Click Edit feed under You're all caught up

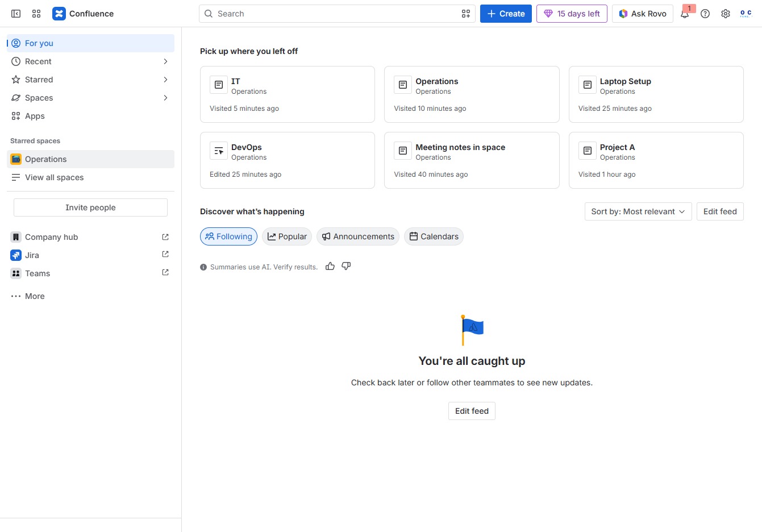472,411
